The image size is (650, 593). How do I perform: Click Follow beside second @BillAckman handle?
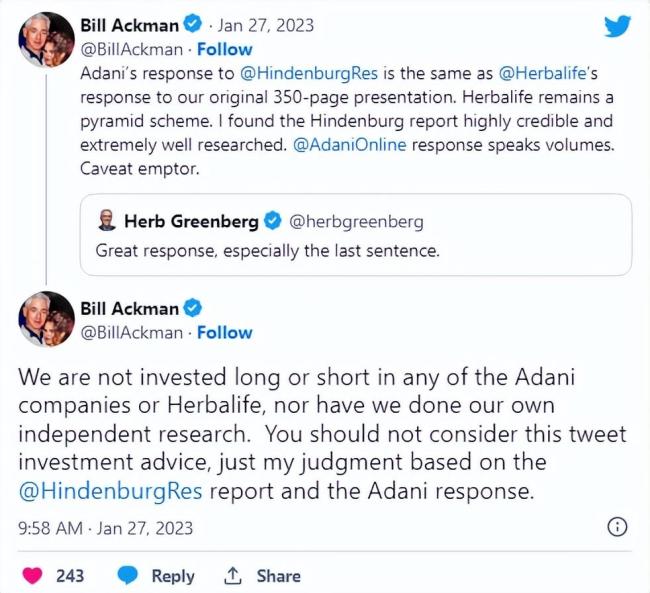(x=225, y=332)
